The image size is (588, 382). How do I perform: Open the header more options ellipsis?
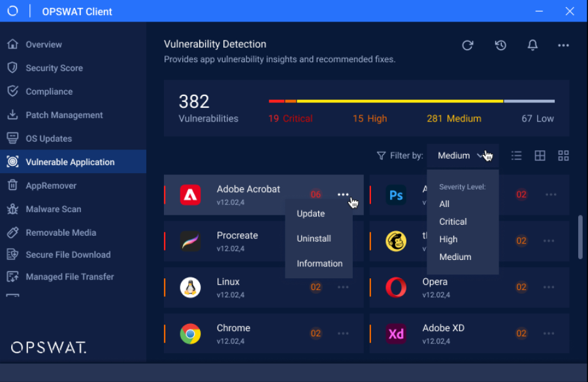[563, 45]
